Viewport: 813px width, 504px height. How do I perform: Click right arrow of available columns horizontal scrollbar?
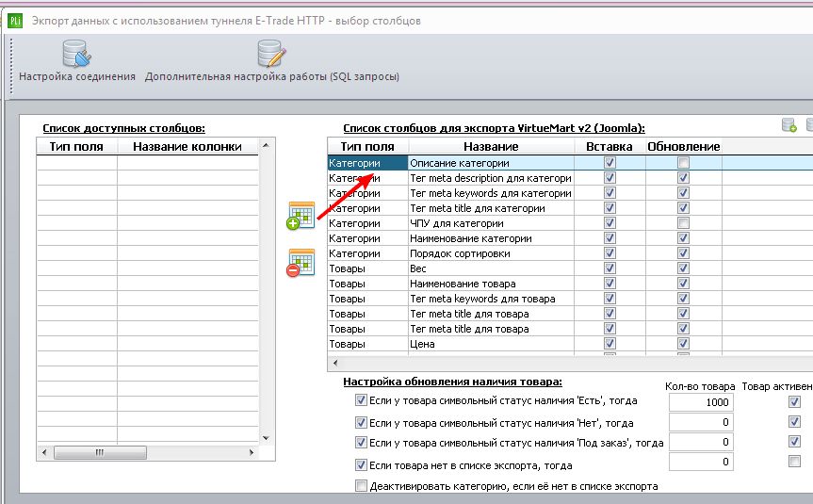[x=252, y=453]
